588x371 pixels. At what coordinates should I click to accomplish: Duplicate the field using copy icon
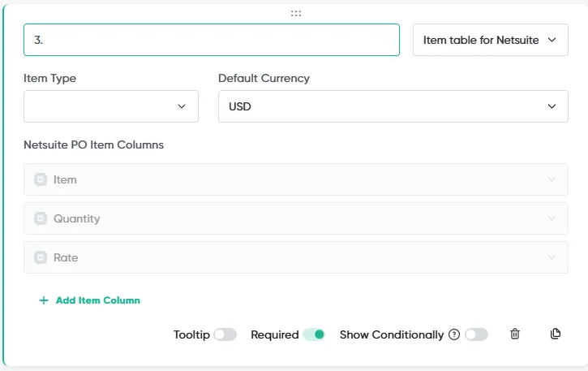pyautogui.click(x=556, y=334)
